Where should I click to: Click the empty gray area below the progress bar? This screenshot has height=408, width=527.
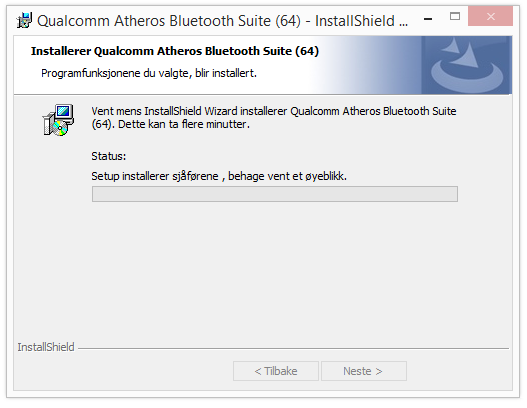pos(262,269)
